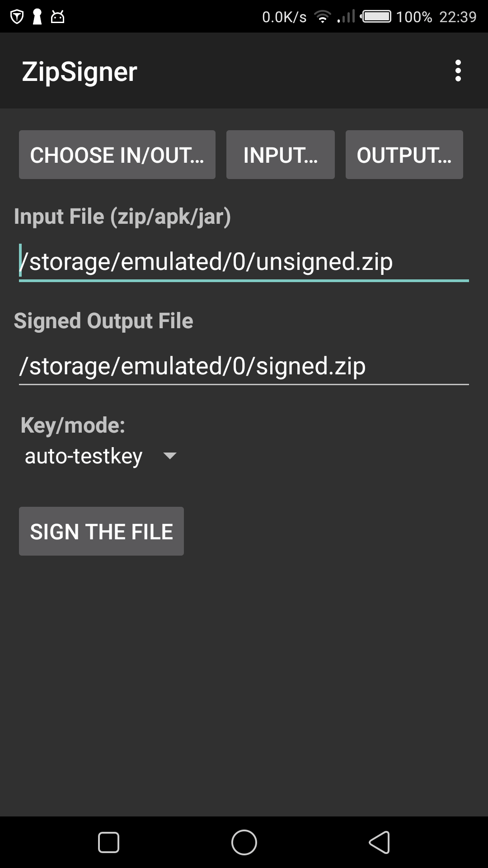The height and width of the screenshot is (868, 488).
Task: Select the auto-testkey spinner value
Action: [84, 456]
